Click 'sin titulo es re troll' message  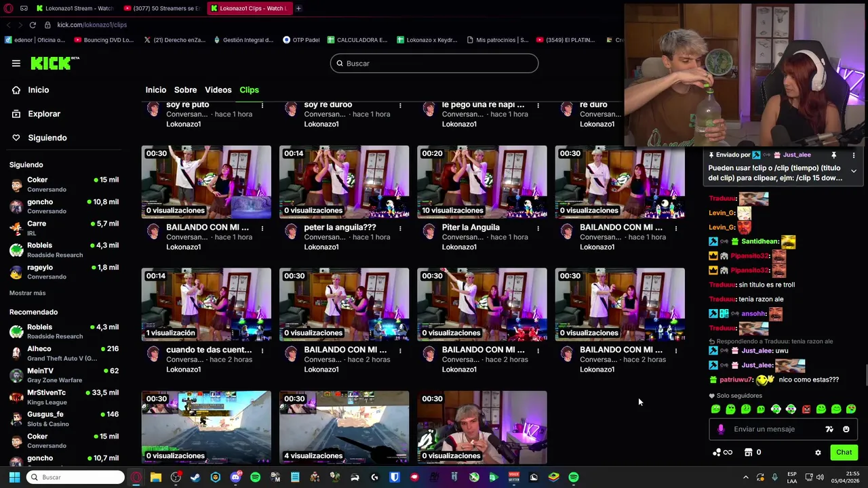(x=766, y=285)
